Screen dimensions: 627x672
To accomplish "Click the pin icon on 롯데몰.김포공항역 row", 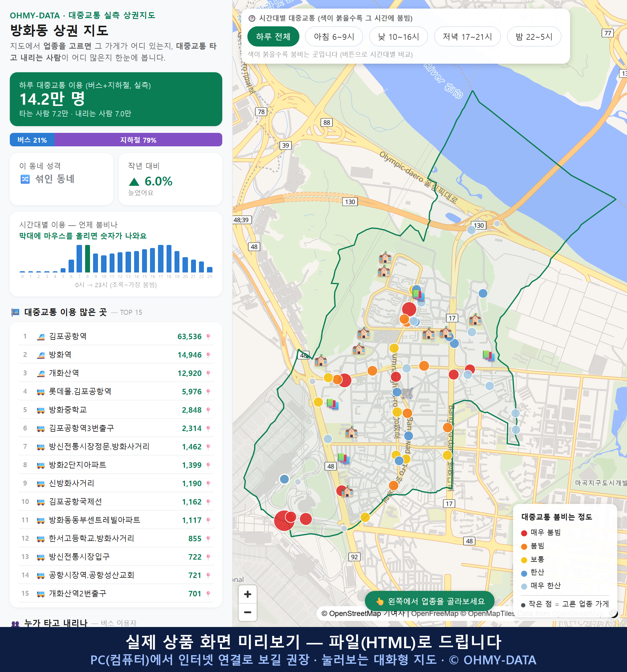I will tap(208, 392).
